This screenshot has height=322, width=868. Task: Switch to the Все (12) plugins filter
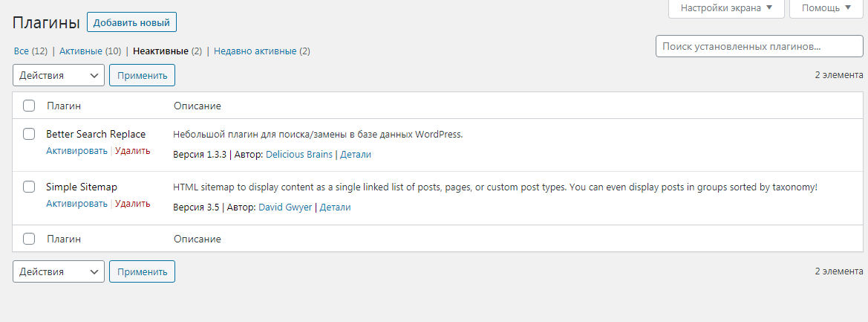tap(30, 51)
